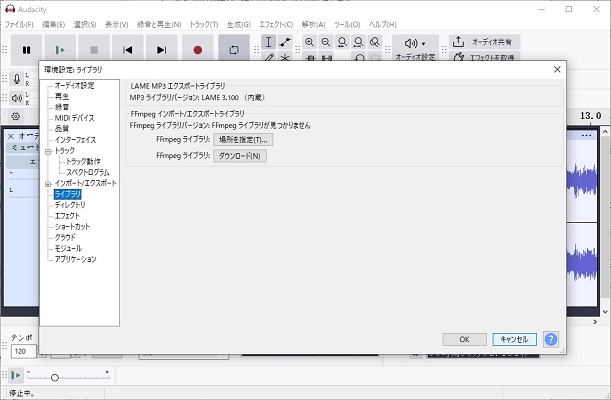Viewport: 611px width, 400px height.
Task: Select ライブラリ in preferences tree
Action: [x=67, y=194]
